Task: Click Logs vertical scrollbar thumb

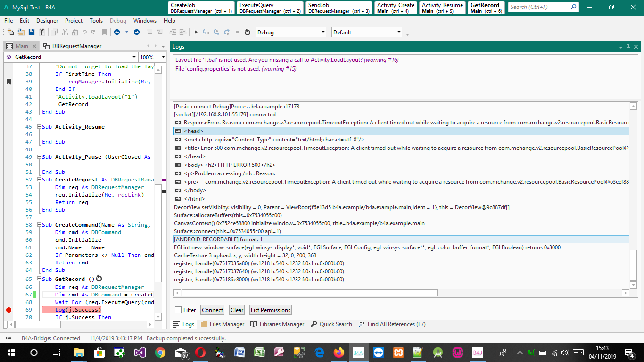Action: 634,265
